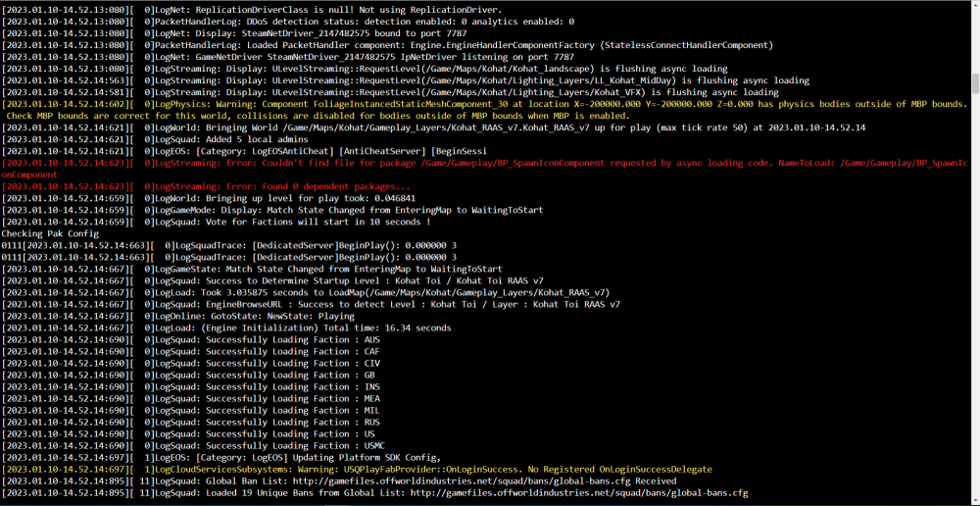Click the vertical scrollbar thumb
The image size is (980, 506).
[974, 82]
